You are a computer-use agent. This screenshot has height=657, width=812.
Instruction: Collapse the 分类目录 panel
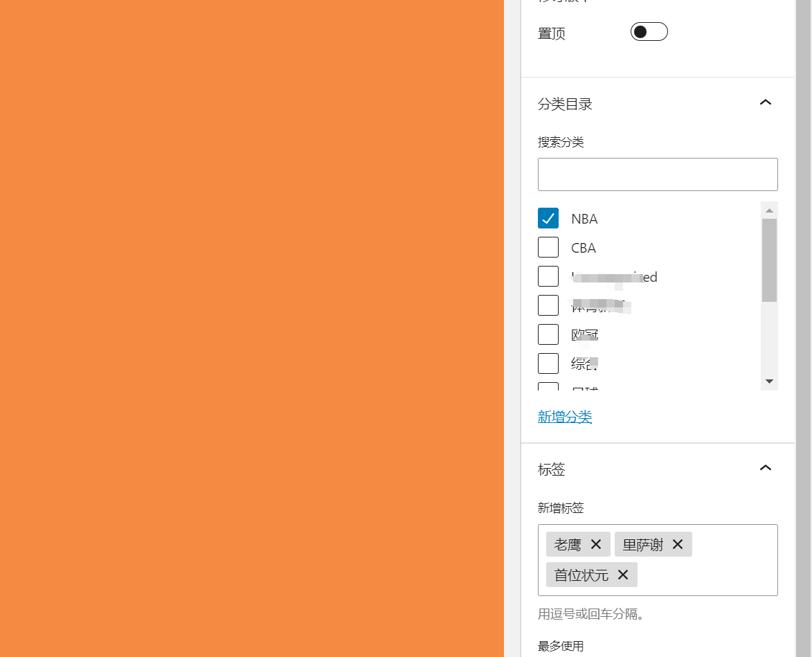pos(766,102)
